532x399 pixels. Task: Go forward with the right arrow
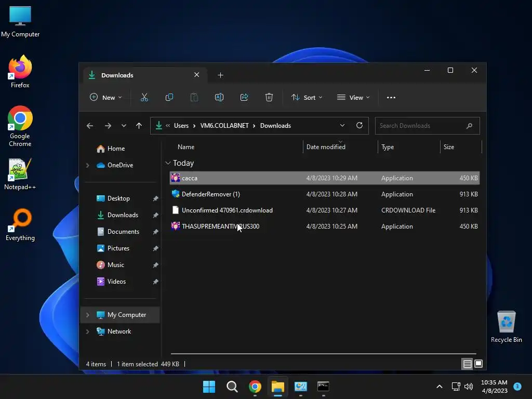[108, 126]
